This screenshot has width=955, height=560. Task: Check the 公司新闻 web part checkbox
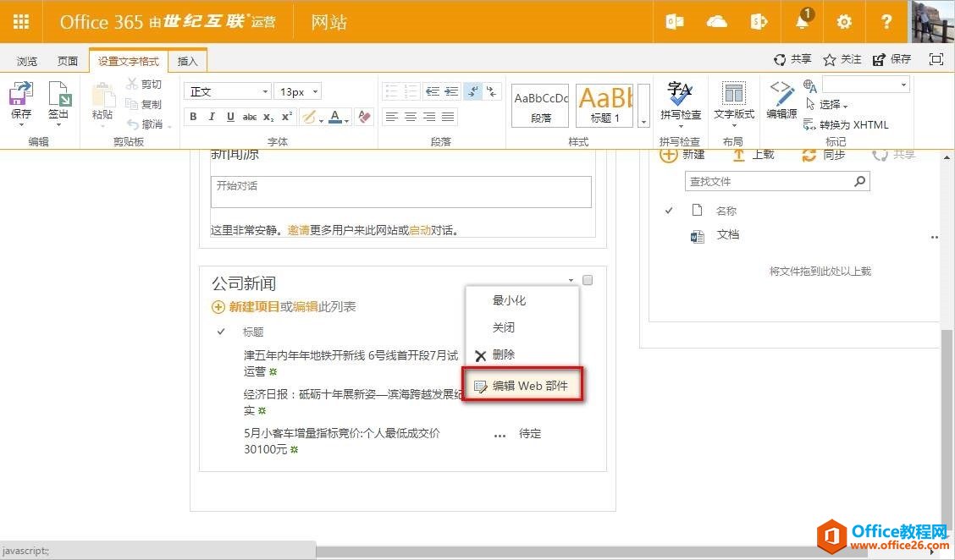588,280
